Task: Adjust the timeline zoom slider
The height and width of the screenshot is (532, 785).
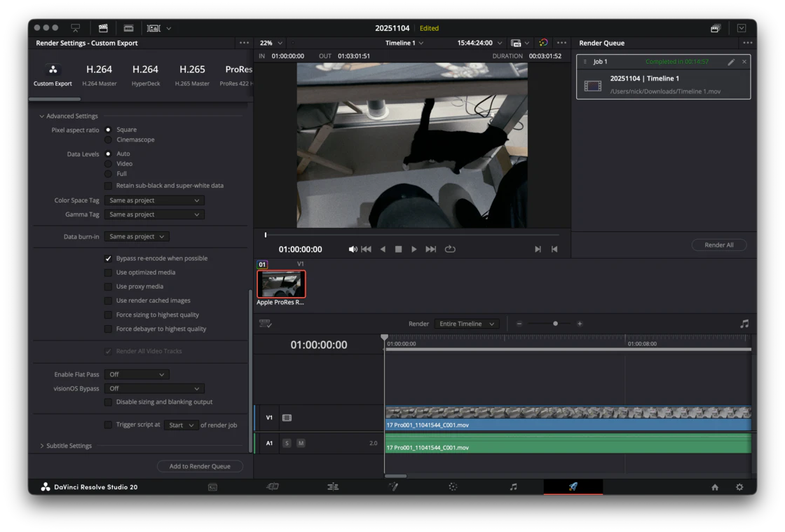Action: click(555, 324)
